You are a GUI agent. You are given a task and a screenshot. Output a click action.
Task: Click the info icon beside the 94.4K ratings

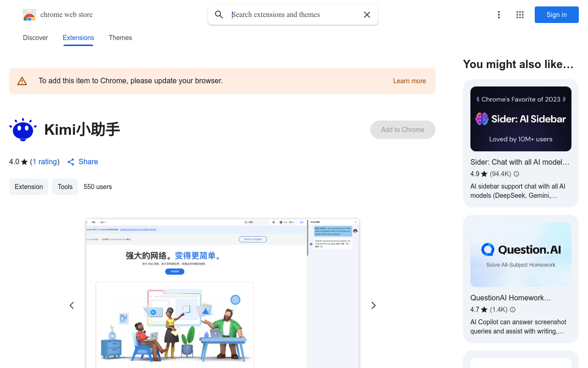[516, 174]
